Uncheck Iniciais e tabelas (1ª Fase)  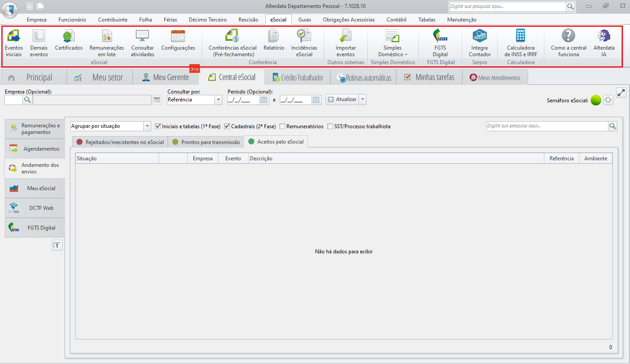pos(158,126)
